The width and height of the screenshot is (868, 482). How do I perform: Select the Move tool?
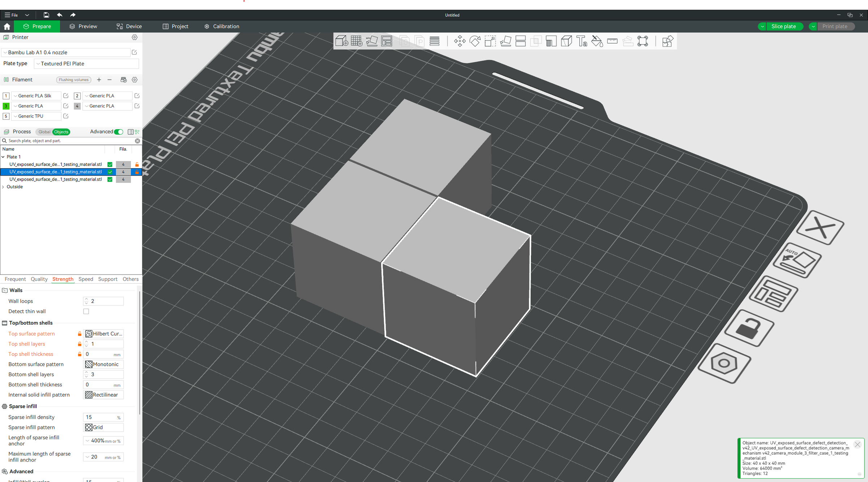pyautogui.click(x=460, y=41)
